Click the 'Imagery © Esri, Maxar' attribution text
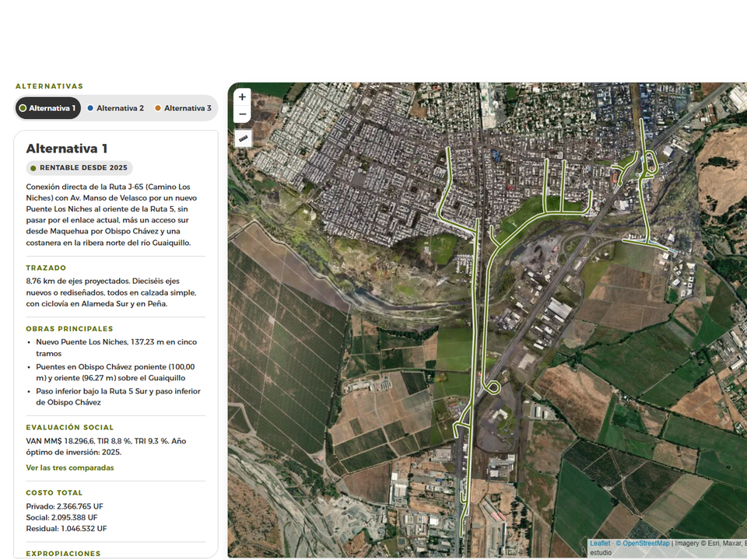This screenshot has width=747, height=560. click(710, 544)
